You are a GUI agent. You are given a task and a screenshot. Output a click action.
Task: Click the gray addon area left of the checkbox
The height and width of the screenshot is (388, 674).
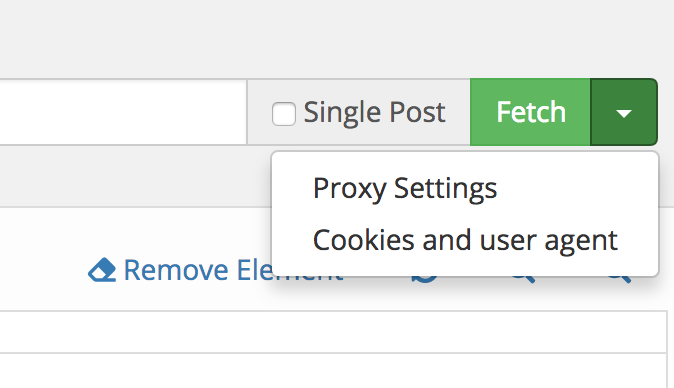pyautogui.click(x=259, y=112)
